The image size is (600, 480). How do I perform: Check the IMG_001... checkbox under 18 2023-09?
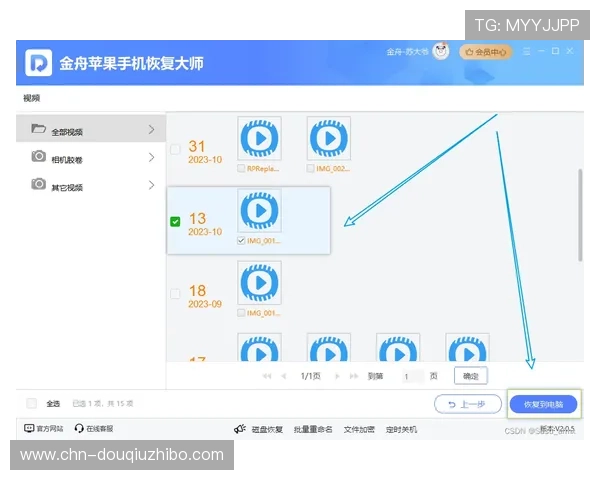(241, 313)
